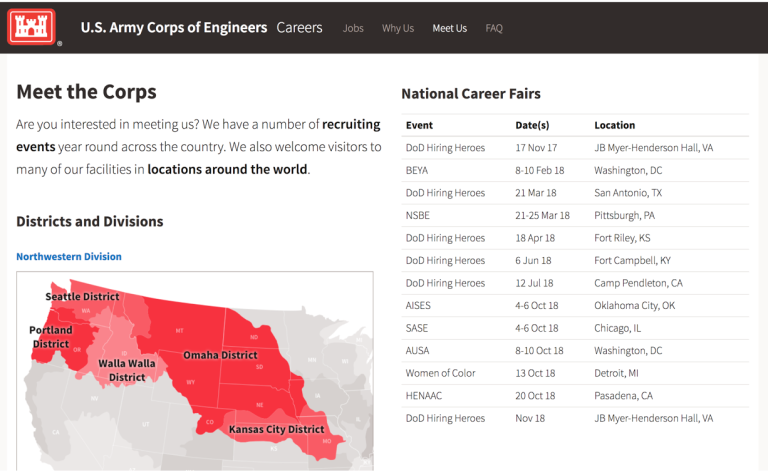Screen dimensions: 768x471
Task: Click the Event column header
Action: click(419, 125)
